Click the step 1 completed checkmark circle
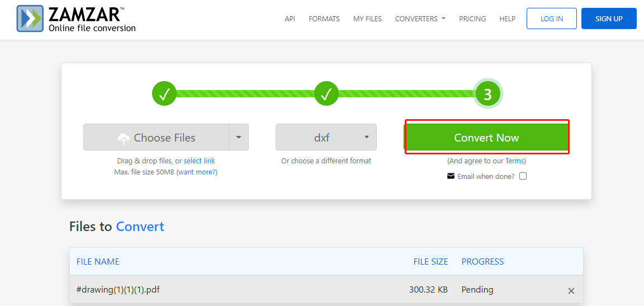Viewport: 644px width, 306px height. (164, 94)
